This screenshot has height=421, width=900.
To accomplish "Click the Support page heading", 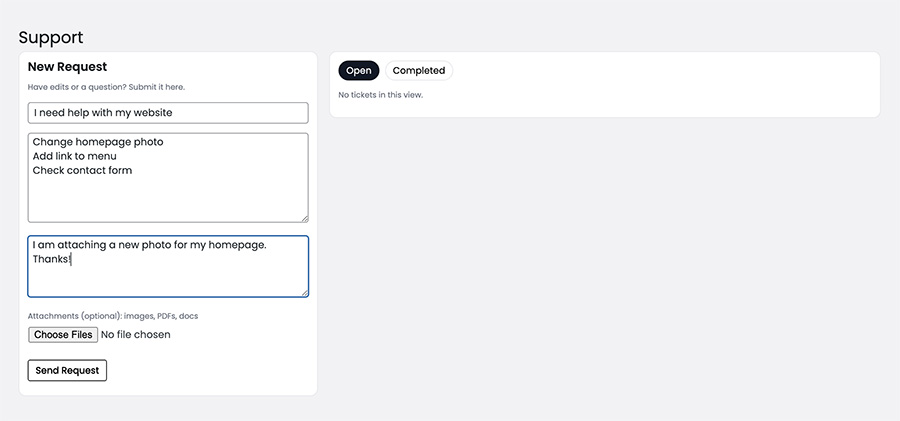I will (51, 37).
